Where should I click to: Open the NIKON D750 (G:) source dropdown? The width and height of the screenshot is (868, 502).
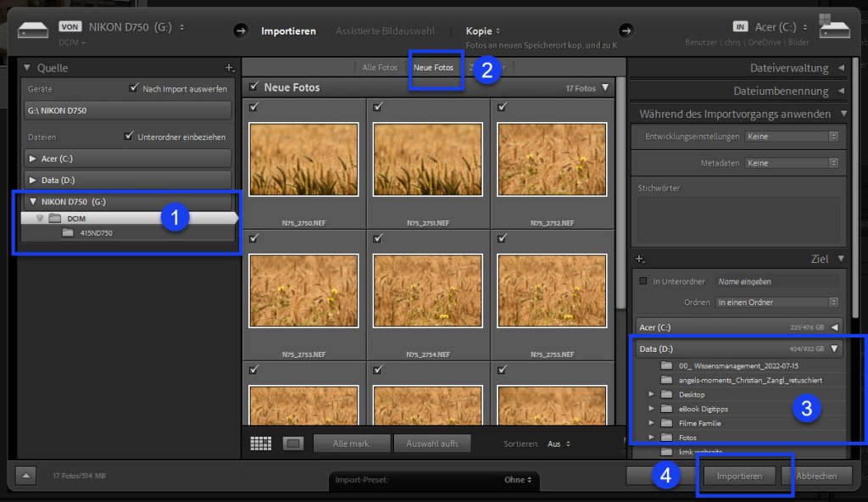pyautogui.click(x=136, y=26)
